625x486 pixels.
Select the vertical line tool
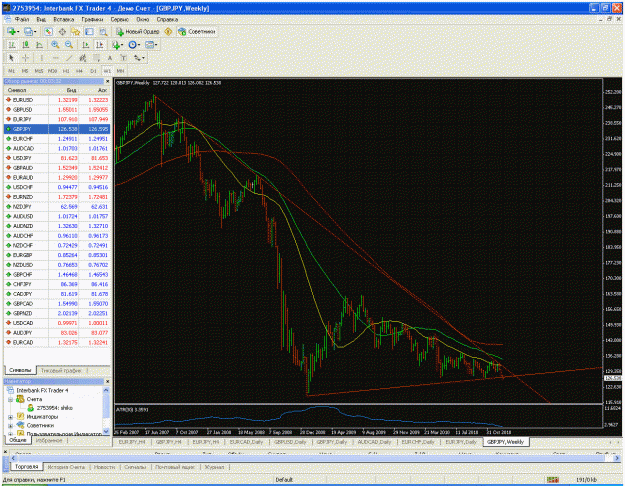click(41, 58)
